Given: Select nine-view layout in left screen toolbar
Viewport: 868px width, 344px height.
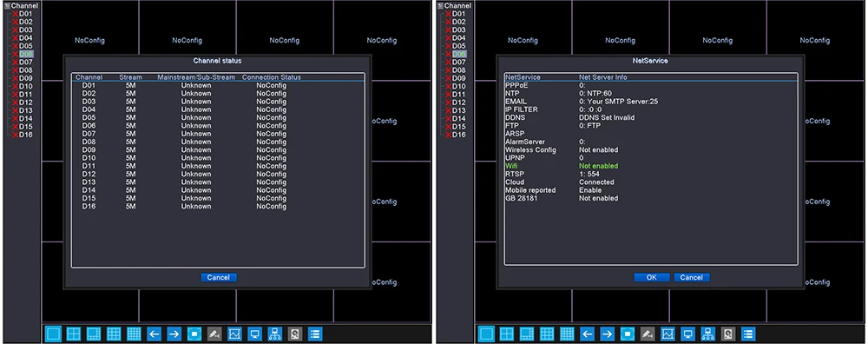Looking at the screenshot, I should [x=114, y=334].
